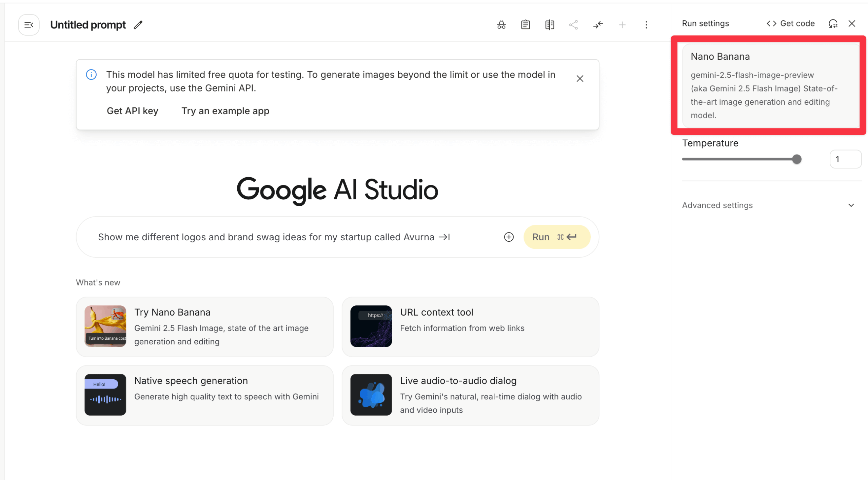This screenshot has width=868, height=480.
Task: Close the Run settings panel
Action: click(x=852, y=23)
